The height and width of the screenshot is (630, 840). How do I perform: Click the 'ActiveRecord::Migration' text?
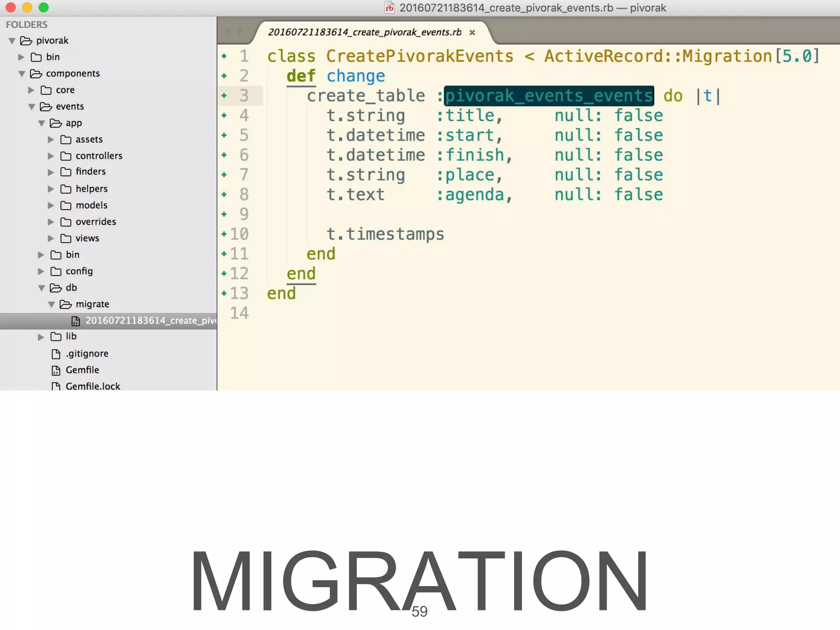(x=658, y=56)
